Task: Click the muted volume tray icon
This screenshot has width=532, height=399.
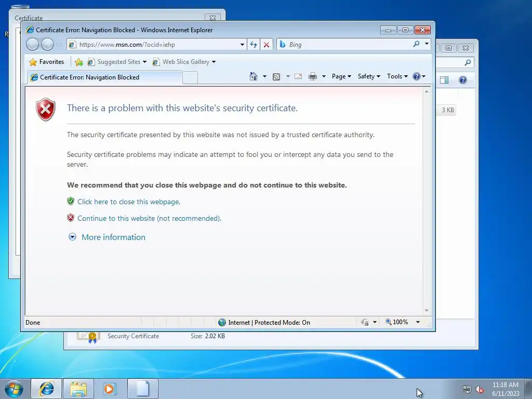Action: click(480, 390)
